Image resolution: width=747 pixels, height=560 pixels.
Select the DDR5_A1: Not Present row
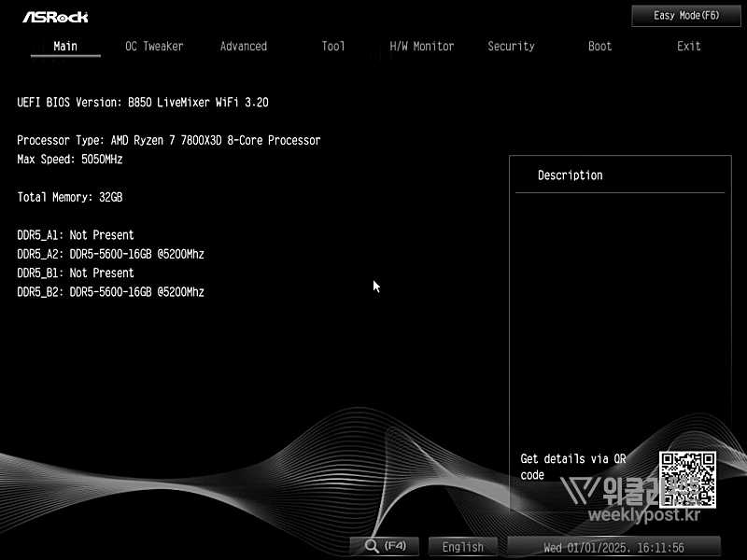coord(76,235)
